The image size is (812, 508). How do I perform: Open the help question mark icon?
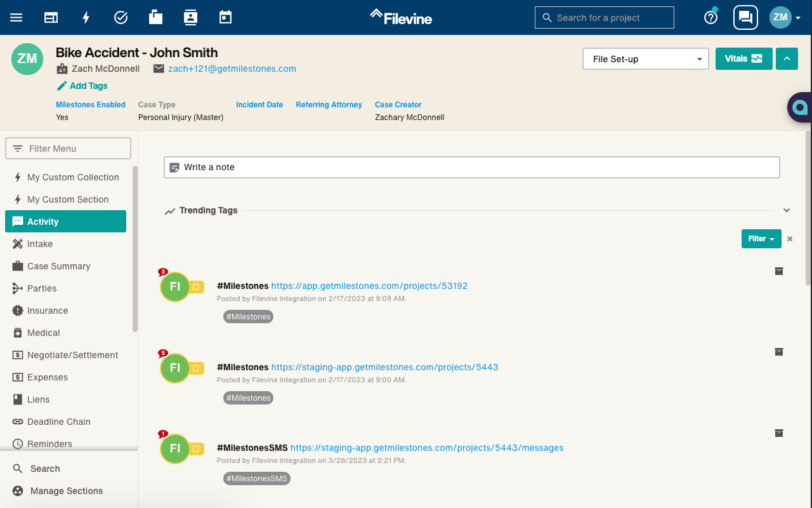pos(711,17)
